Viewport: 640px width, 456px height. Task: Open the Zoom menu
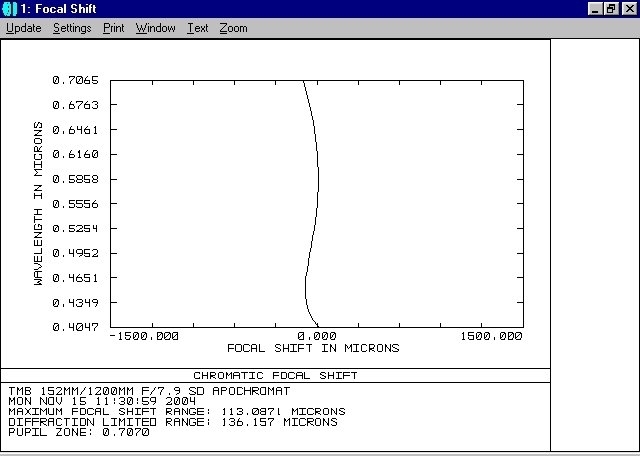(x=233, y=28)
